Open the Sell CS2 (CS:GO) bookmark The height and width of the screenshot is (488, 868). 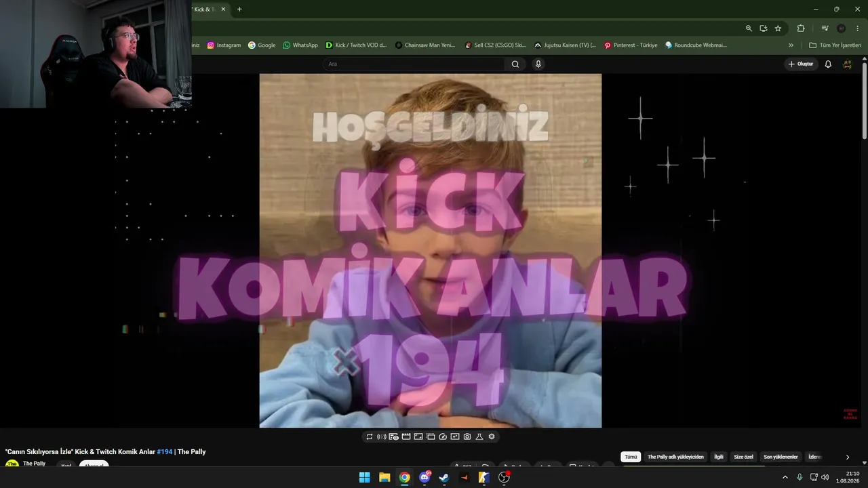495,45
